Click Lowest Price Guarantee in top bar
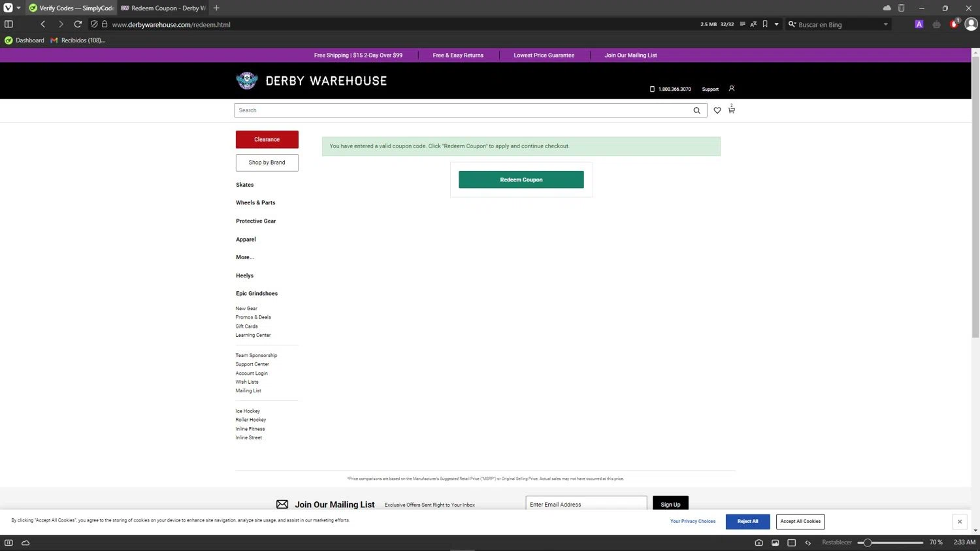The width and height of the screenshot is (980, 551). pos(544,55)
